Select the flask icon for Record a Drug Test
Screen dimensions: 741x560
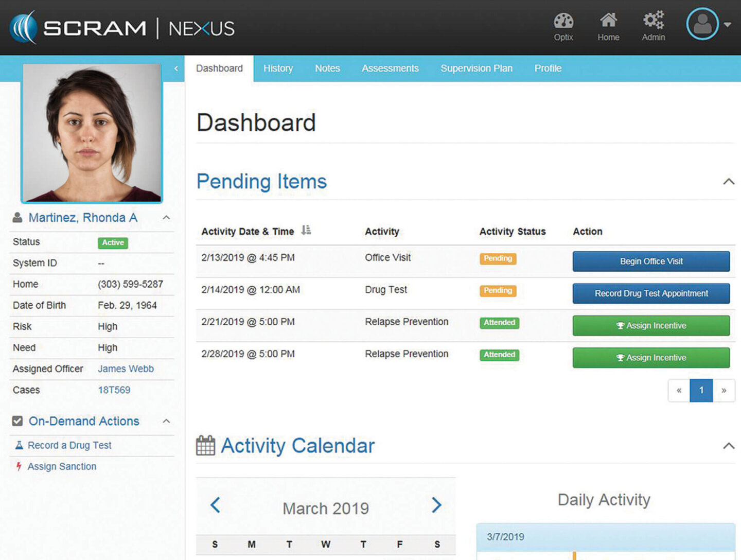(x=19, y=445)
